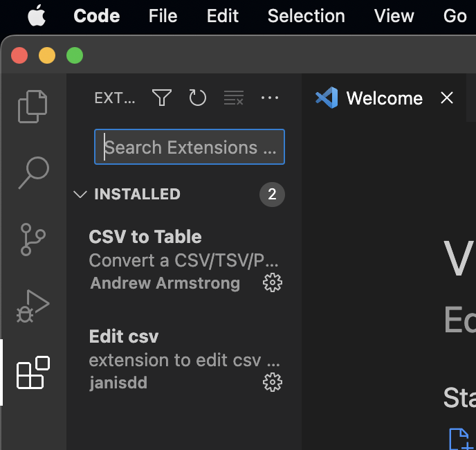The image size is (476, 450).
Task: Open Views and More Actions ellipsis menu
Action: point(270,98)
